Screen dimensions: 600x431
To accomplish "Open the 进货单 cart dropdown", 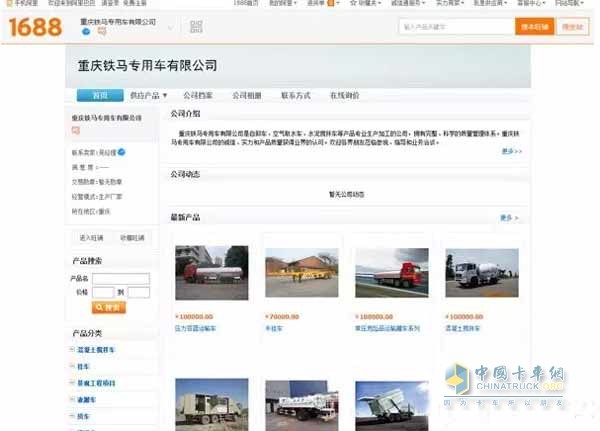I will point(323,3).
